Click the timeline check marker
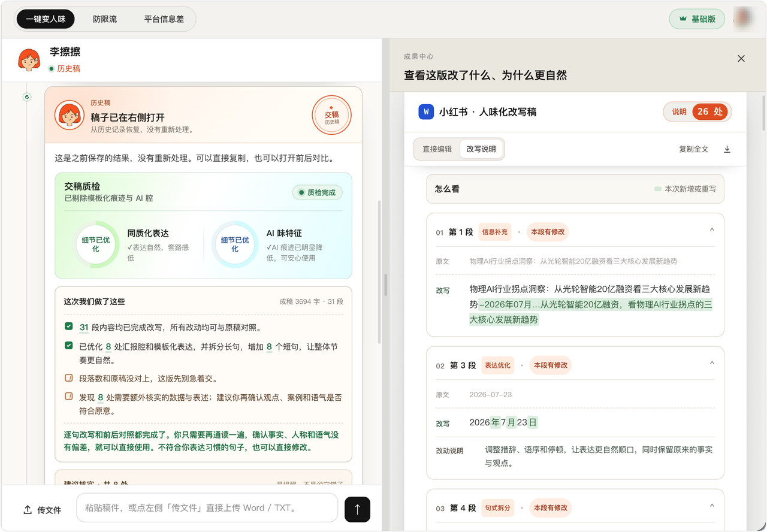The width and height of the screenshot is (767, 532). coord(26,96)
